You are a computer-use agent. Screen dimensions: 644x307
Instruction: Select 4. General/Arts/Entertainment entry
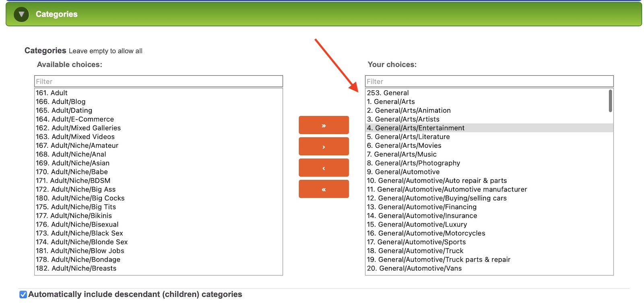(415, 128)
